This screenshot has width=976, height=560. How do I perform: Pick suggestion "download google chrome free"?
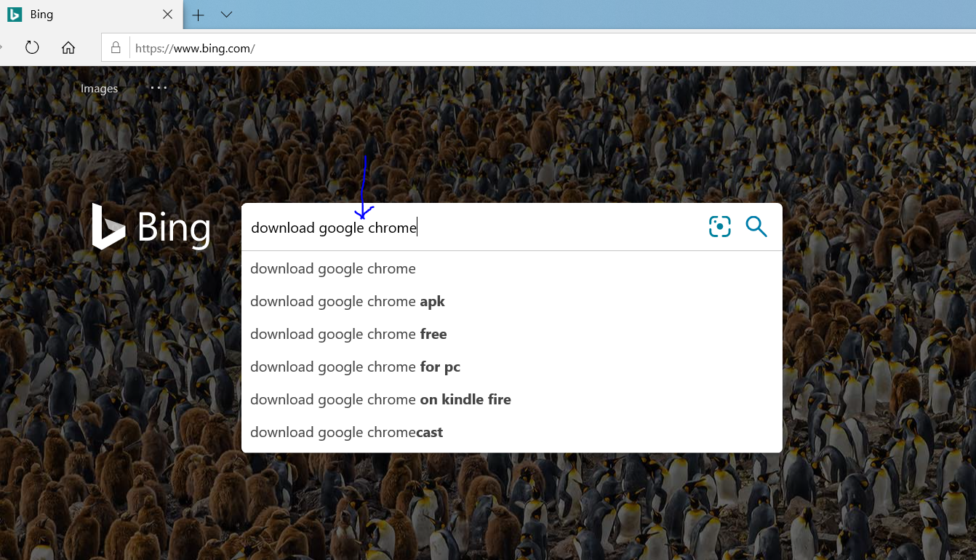pyautogui.click(x=348, y=335)
